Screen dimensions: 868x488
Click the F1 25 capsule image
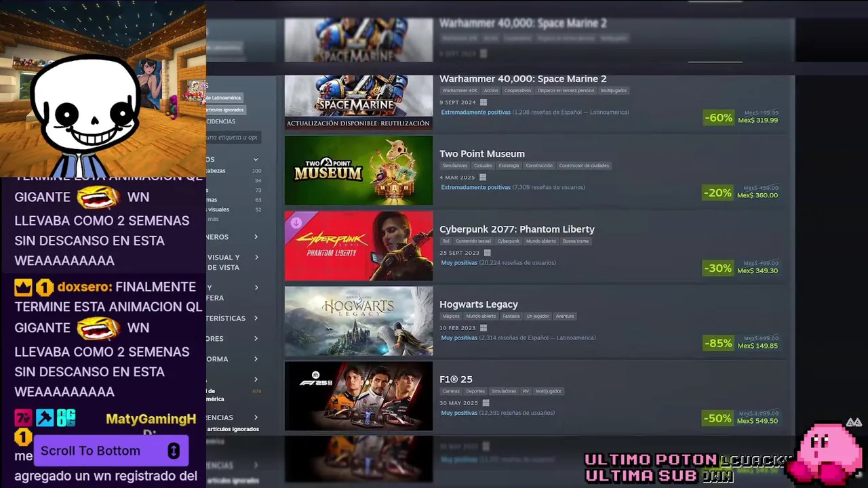(x=359, y=396)
